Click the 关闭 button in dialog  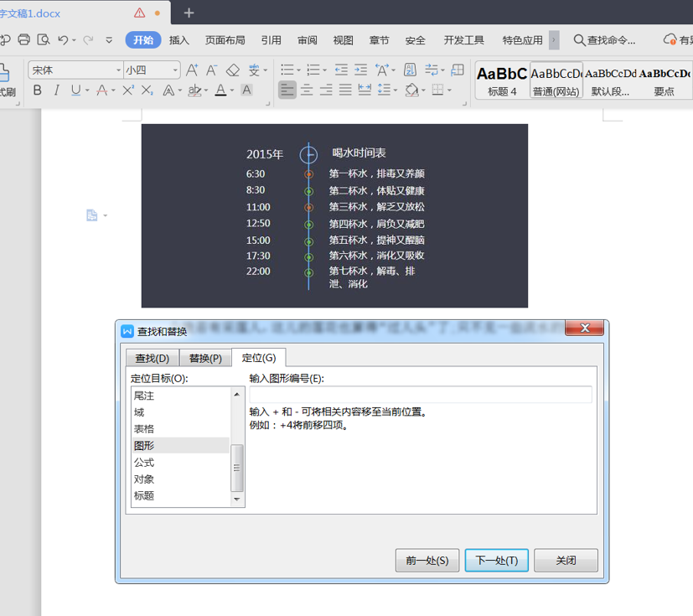(x=566, y=561)
